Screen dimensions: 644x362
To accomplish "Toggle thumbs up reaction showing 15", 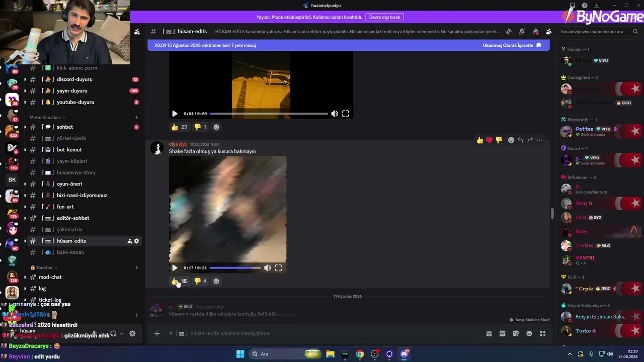I will (180, 281).
